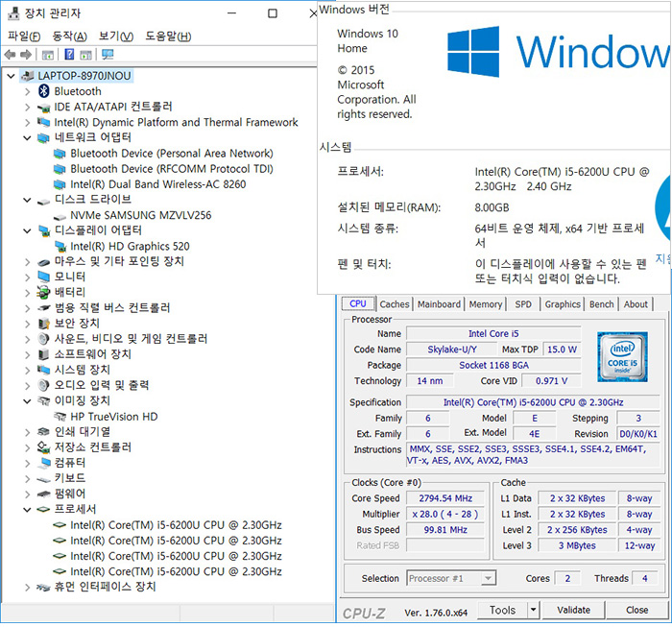The height and width of the screenshot is (627, 672).
Task: Click the Intel Dual Band Wireless adapter icon
Action: coord(60,184)
